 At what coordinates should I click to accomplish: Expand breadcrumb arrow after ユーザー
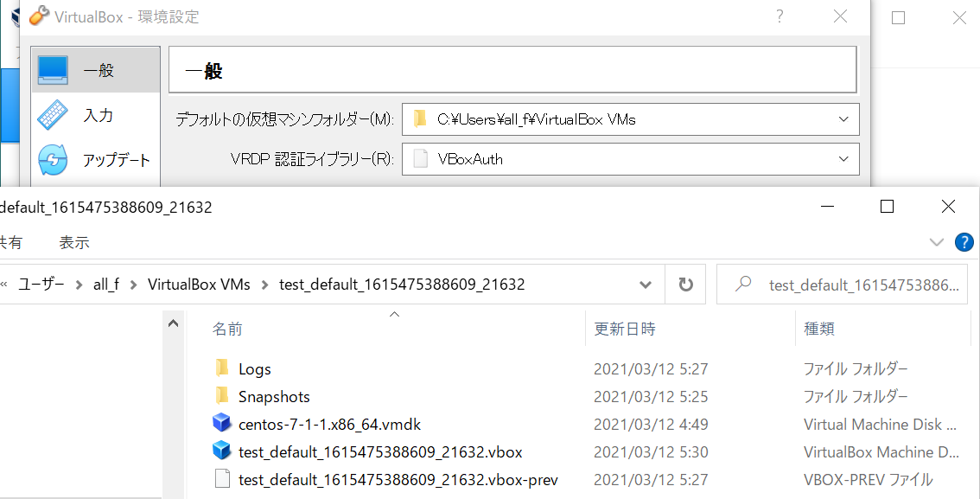[79, 285]
